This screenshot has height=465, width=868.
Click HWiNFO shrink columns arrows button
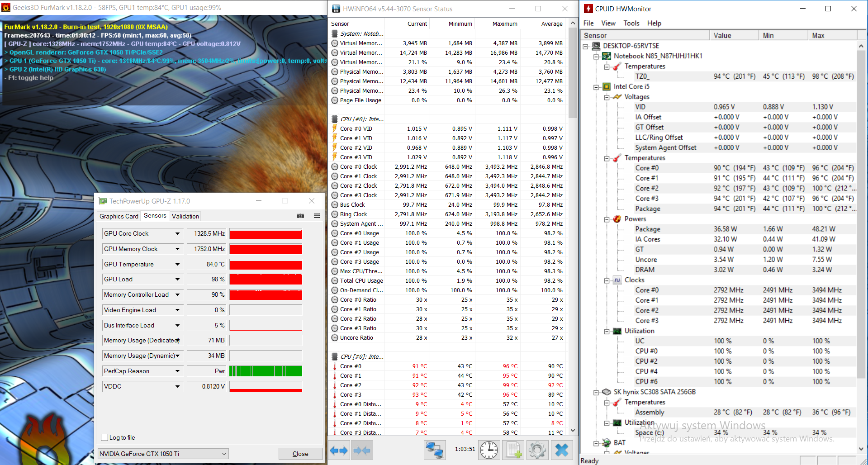362,450
